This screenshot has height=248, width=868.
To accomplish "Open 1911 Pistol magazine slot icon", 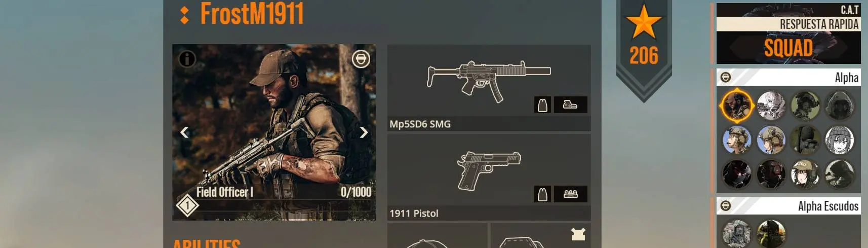I will point(542,194).
